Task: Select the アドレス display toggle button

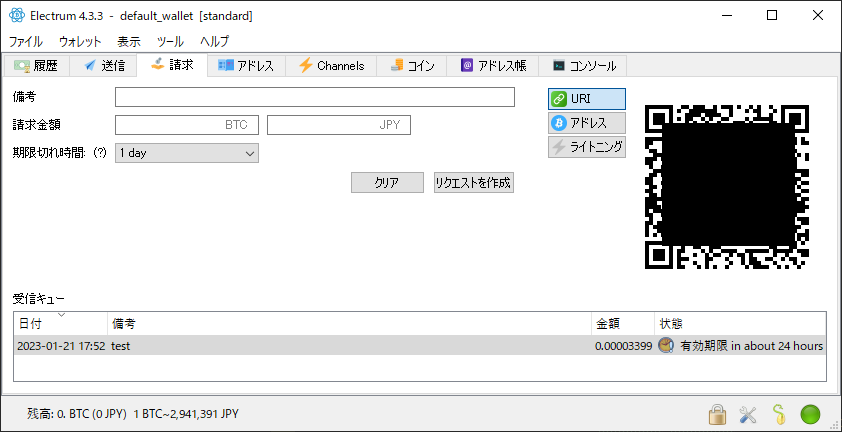Action: click(x=587, y=123)
